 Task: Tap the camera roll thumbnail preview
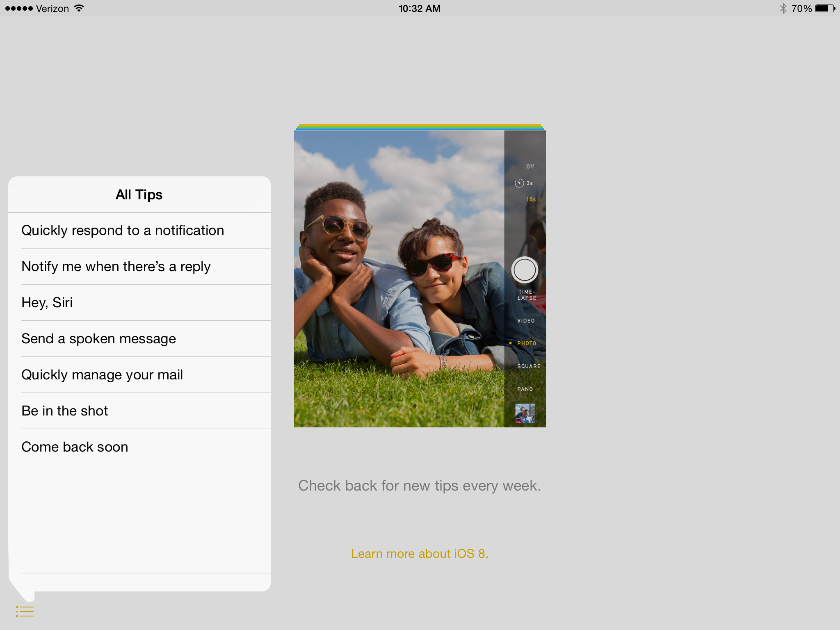coord(525,414)
